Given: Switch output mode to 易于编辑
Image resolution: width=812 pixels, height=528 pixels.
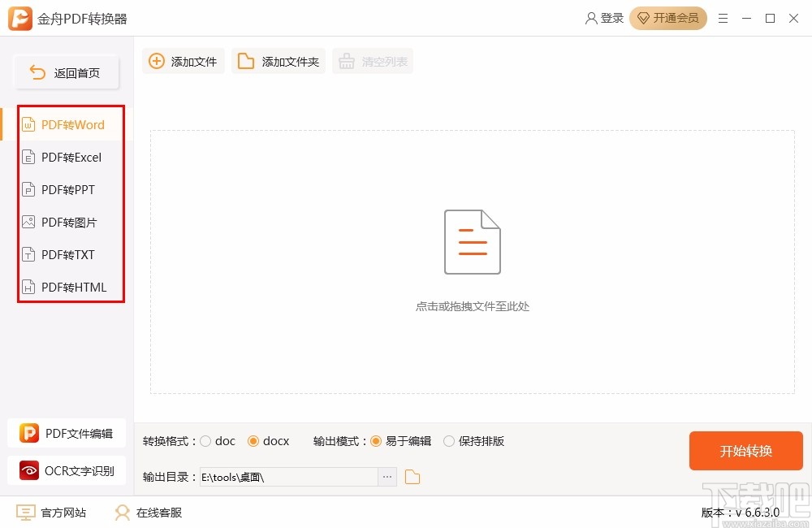Looking at the screenshot, I should pyautogui.click(x=375, y=441).
